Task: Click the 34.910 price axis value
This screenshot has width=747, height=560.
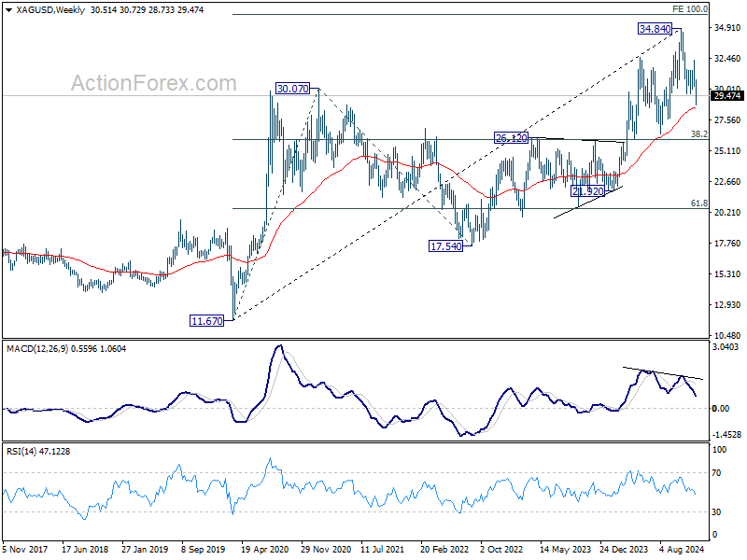Action: 727,28
